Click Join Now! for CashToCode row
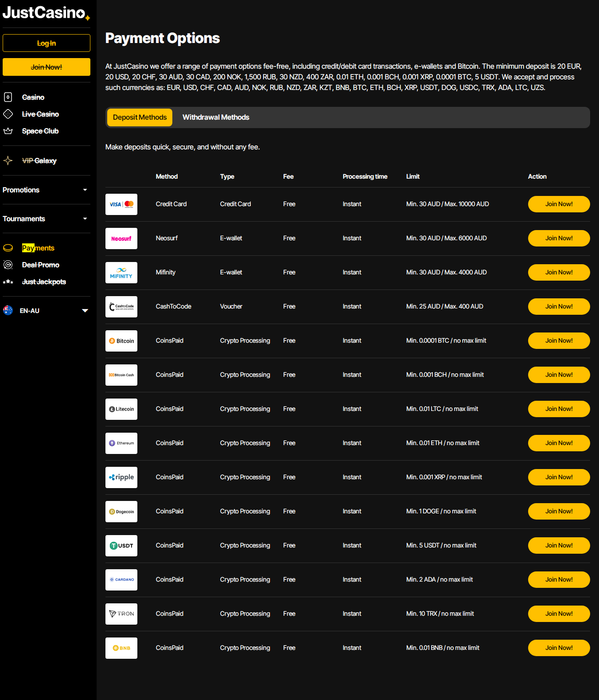Image resolution: width=599 pixels, height=700 pixels. click(559, 306)
